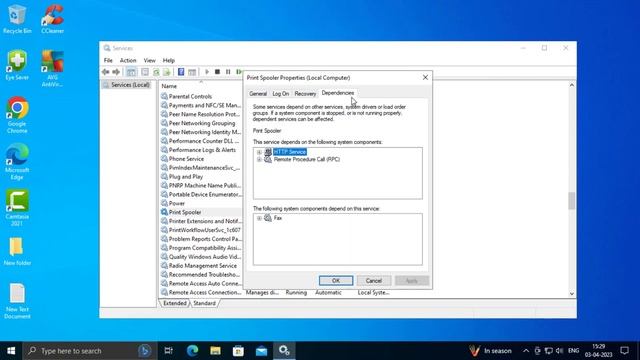Open the notification center icon
640x360 pixels.
pyautogui.click(x=624, y=351)
